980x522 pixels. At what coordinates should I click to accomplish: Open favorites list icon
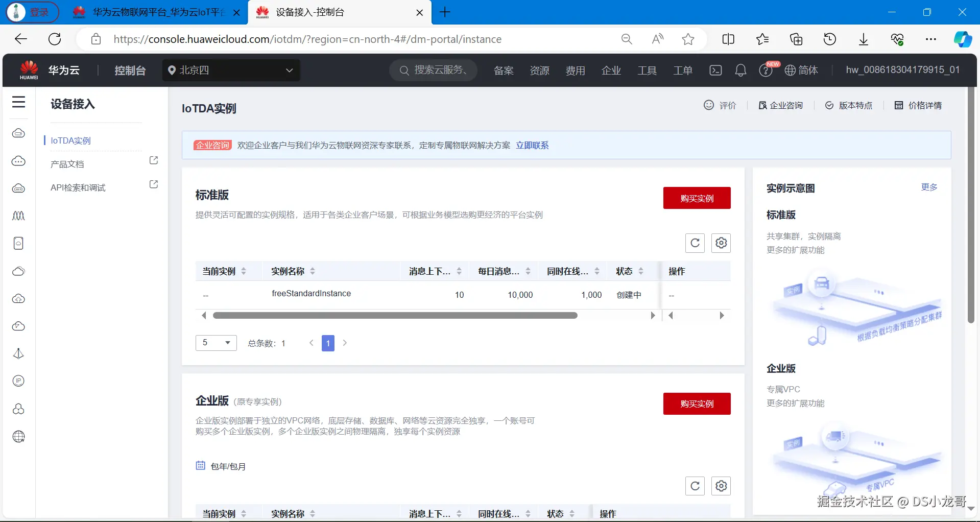pyautogui.click(x=762, y=39)
